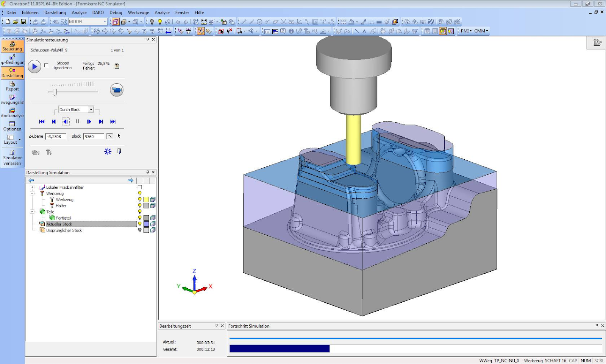Click the right blue arrow in Darstellung Simulation
This screenshot has width=606, height=364.
click(131, 180)
